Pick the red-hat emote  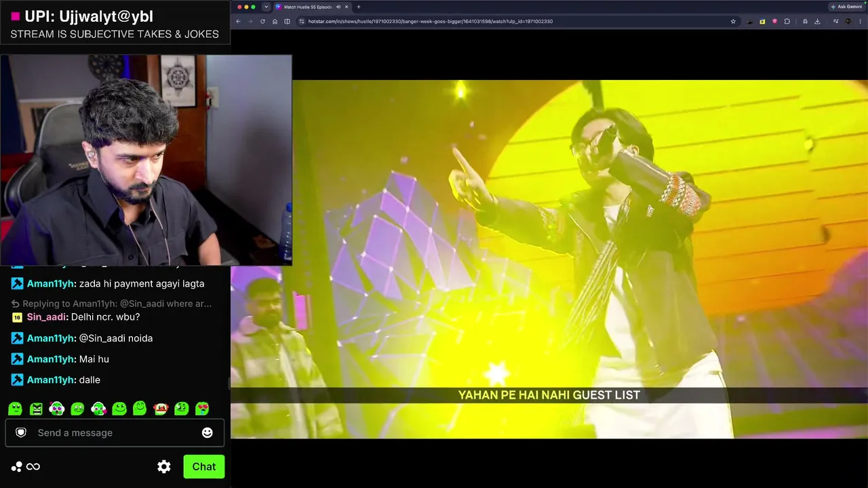161,409
